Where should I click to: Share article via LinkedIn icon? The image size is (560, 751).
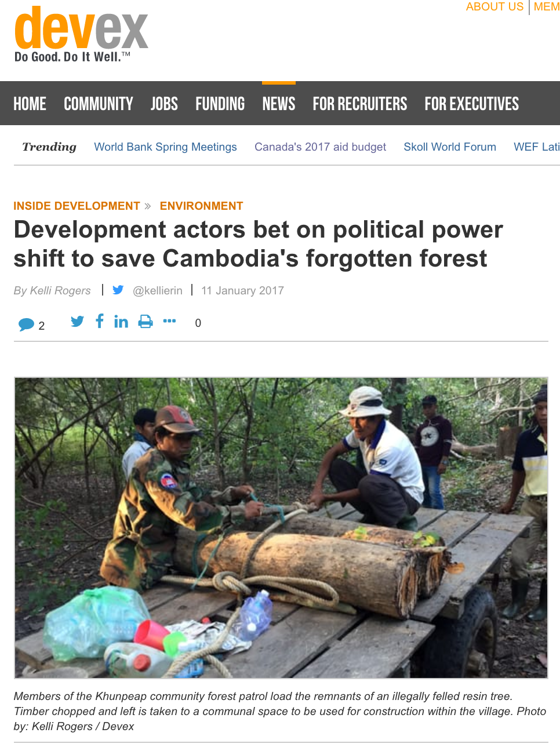tap(121, 322)
